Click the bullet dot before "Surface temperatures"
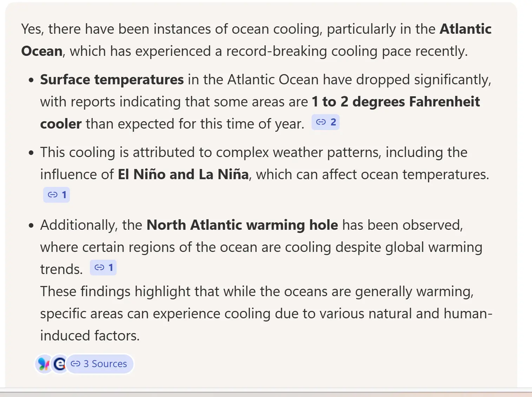 [31, 80]
